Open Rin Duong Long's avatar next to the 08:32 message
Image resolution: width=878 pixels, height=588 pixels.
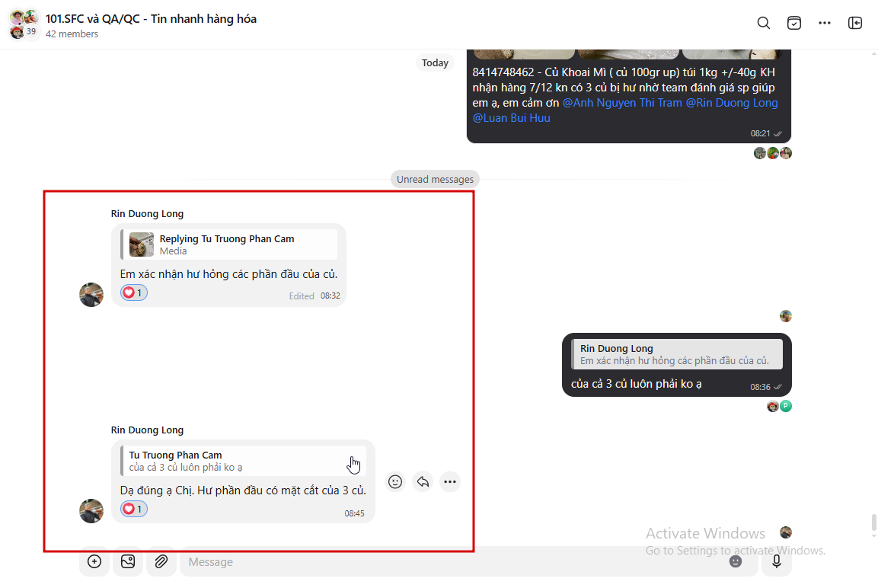point(91,295)
